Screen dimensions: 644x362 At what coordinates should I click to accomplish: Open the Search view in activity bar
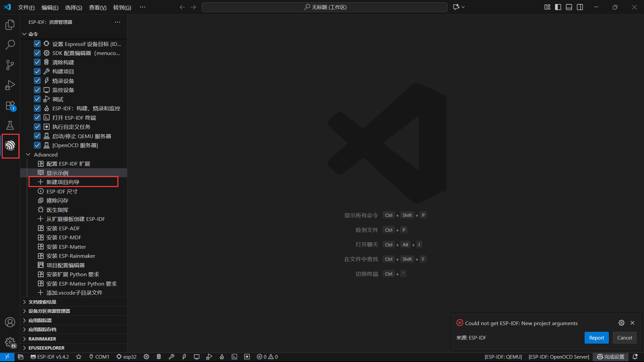pyautogui.click(x=10, y=45)
